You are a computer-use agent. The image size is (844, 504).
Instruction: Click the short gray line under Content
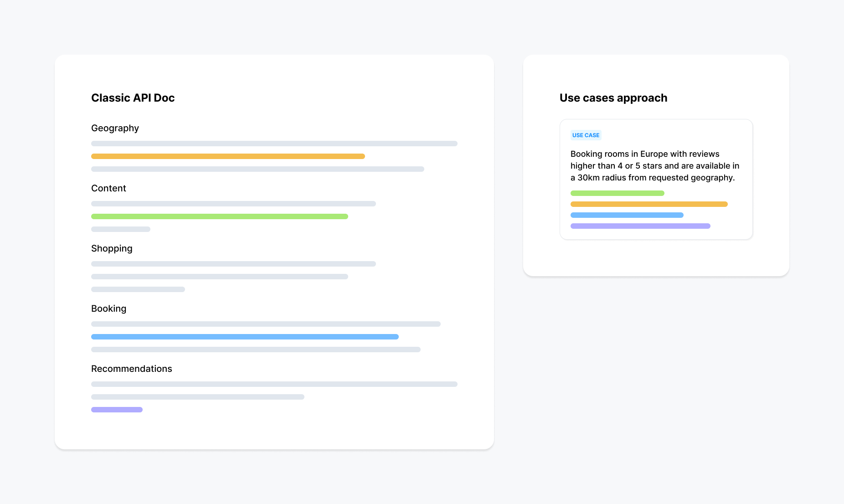(x=121, y=229)
